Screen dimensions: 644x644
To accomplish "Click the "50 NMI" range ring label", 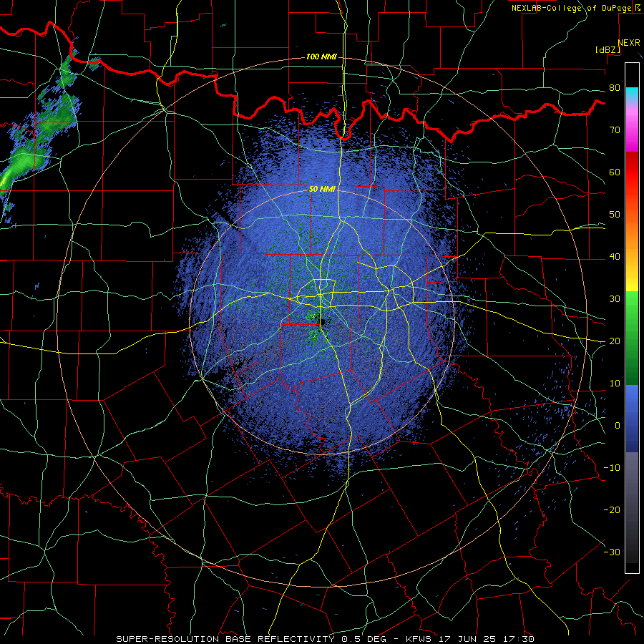I will click(x=322, y=189).
